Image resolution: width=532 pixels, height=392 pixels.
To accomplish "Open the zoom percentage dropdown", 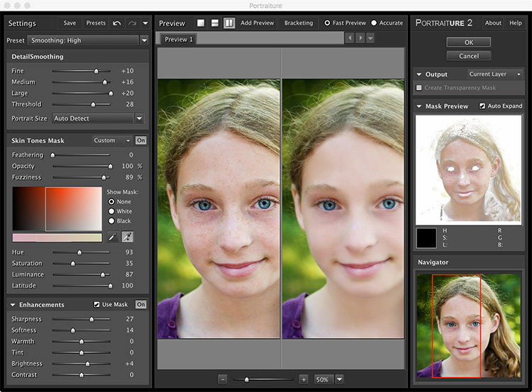I will (x=340, y=379).
